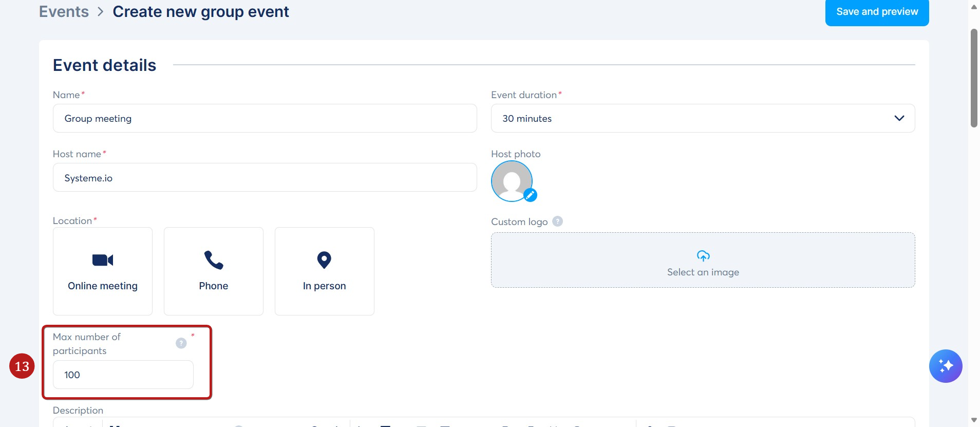Screen dimensions: 980x427
Task: Click the cloud upload icon
Action: 703,255
